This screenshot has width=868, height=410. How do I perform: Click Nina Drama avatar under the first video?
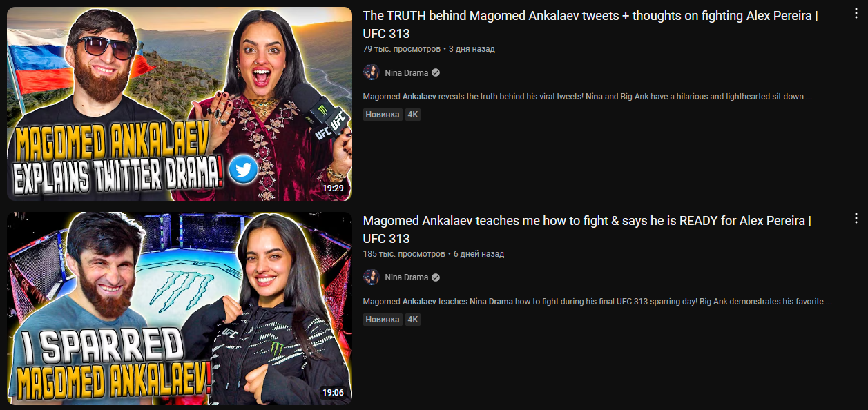click(372, 72)
